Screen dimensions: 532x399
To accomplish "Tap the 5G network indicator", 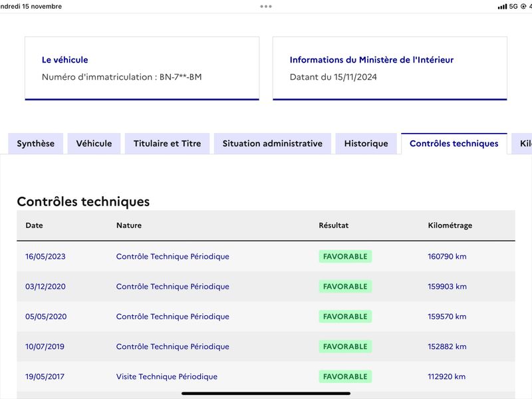I will point(513,7).
